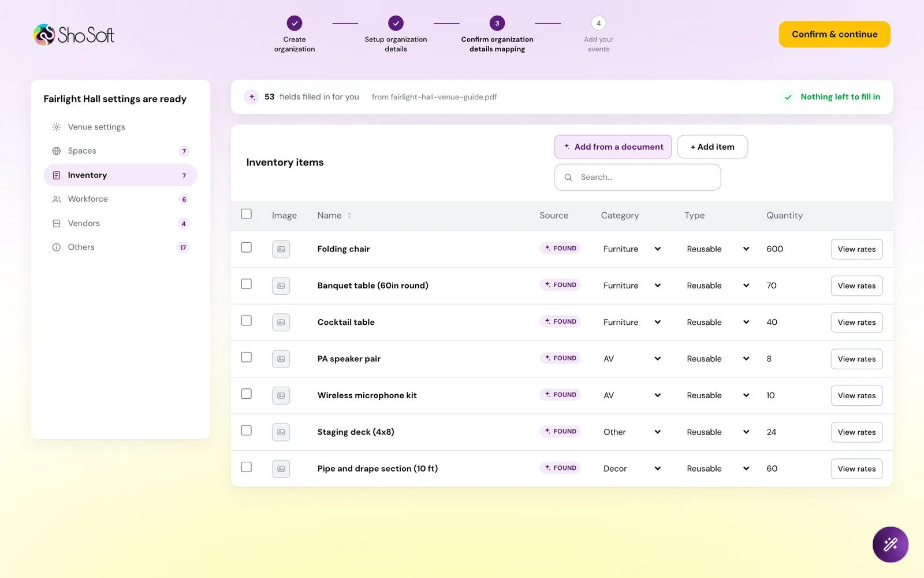Open Type dropdown for Wireless microphone kit
Screen dimensions: 924x578
(718, 395)
